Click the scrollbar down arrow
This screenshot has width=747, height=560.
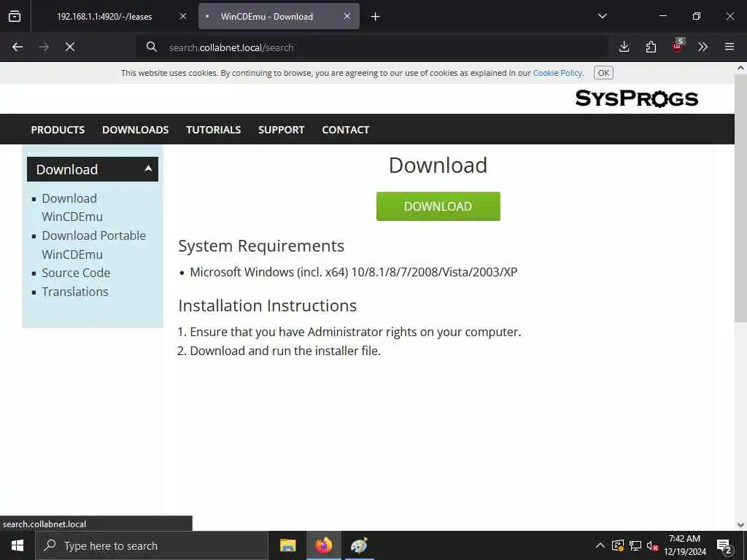[740, 525]
